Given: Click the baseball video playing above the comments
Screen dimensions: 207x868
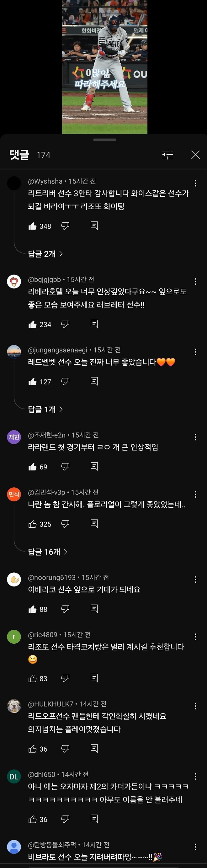Looking at the screenshot, I should [x=103, y=67].
